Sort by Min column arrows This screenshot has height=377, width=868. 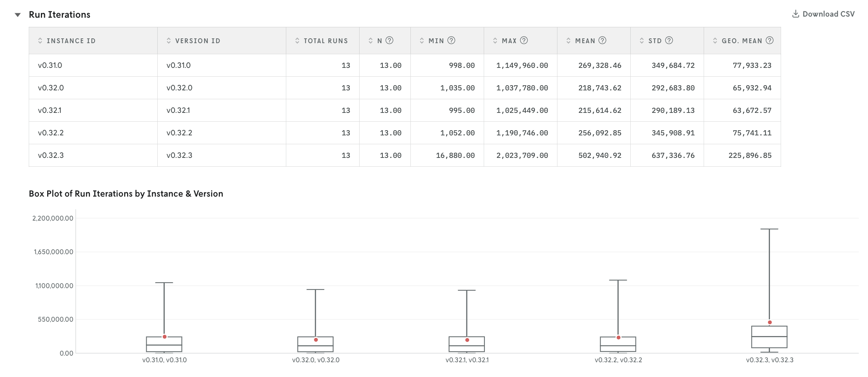coord(422,41)
